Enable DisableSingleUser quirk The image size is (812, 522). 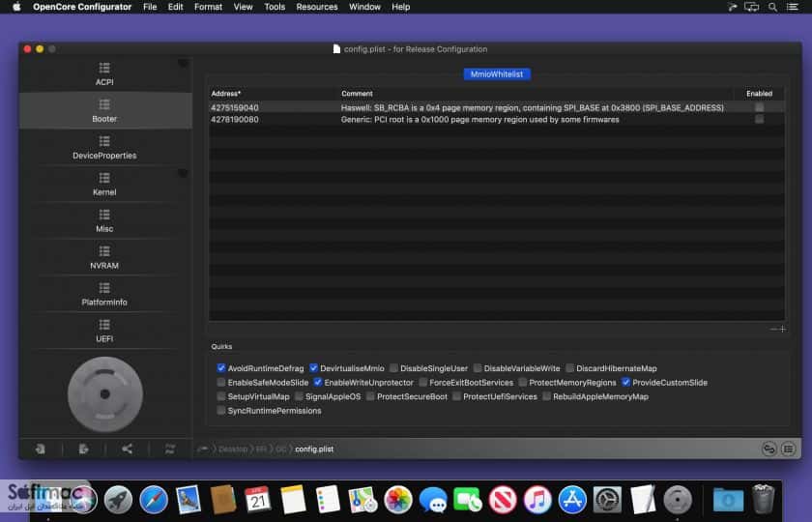click(x=393, y=368)
